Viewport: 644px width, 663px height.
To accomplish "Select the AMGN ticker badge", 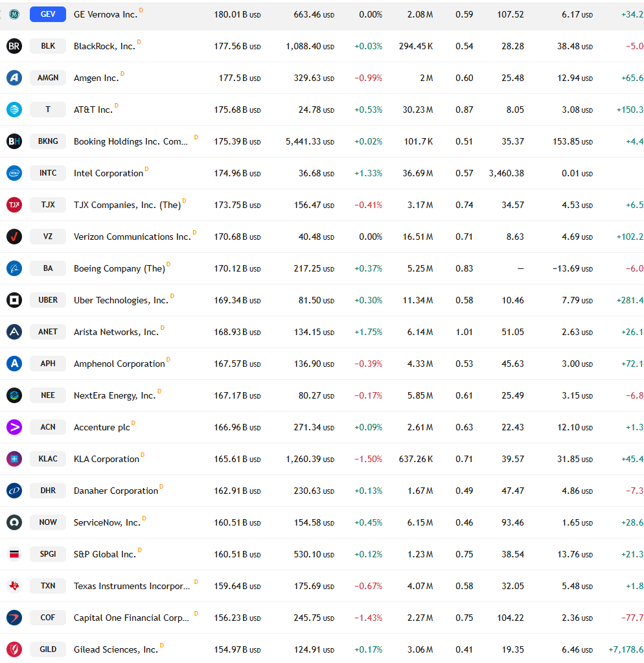I will click(48, 78).
